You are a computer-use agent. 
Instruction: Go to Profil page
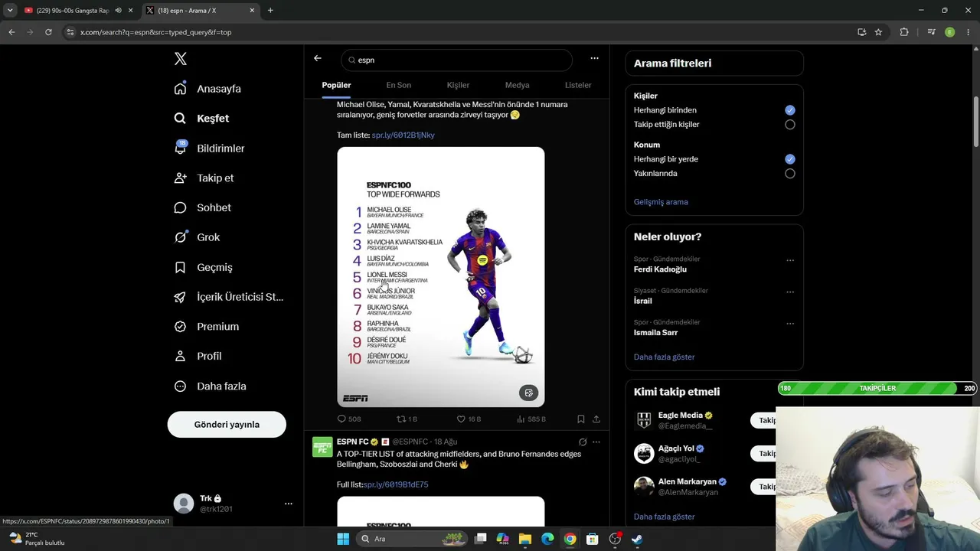tap(198, 356)
